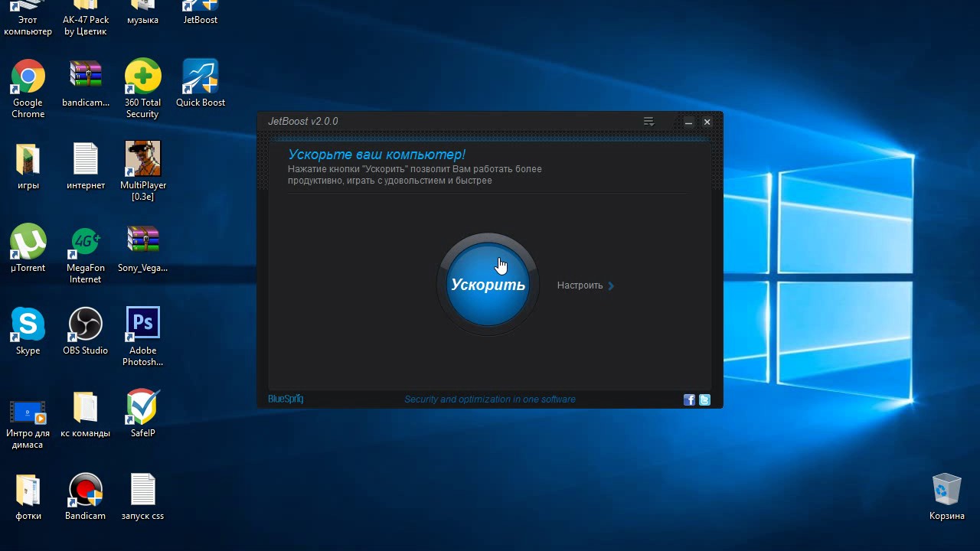Select the кс команды folder
The width and height of the screenshot is (980, 551).
(x=86, y=414)
